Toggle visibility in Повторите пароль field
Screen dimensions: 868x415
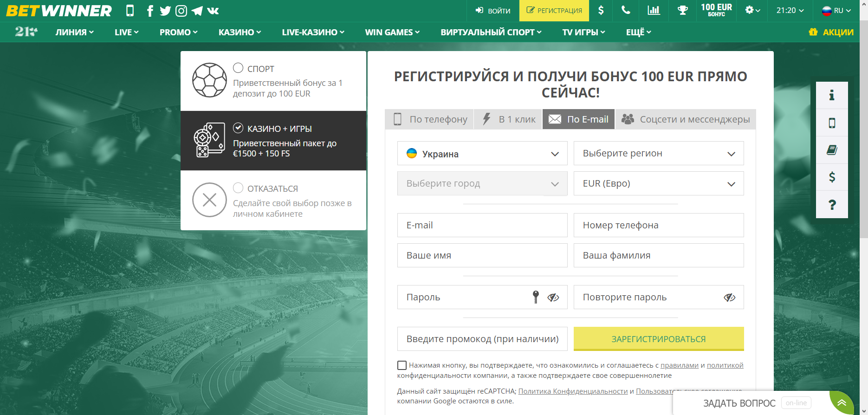click(729, 298)
